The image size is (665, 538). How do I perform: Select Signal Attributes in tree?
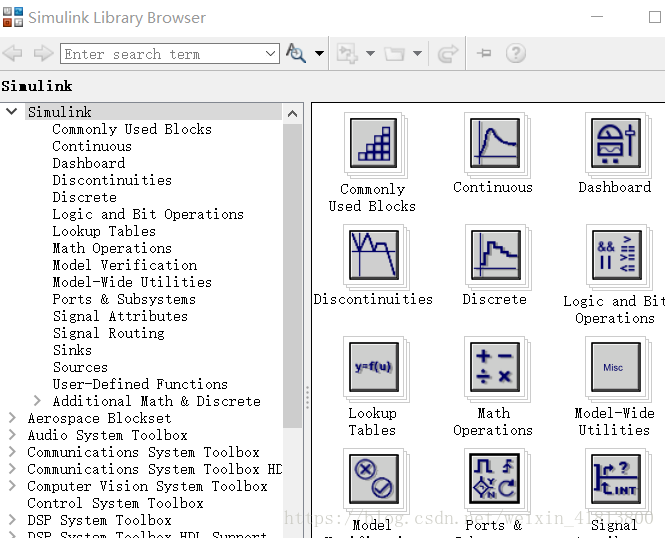(x=120, y=316)
